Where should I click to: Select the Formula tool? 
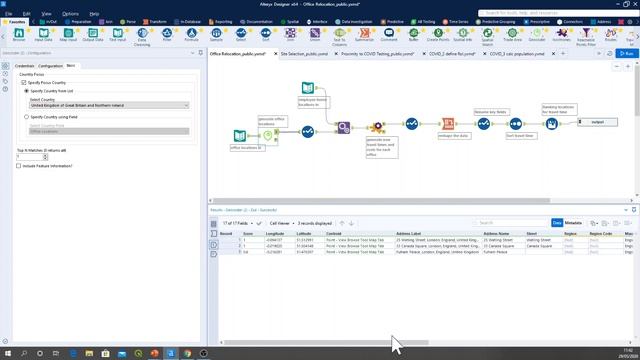pyautogui.click(x=191, y=34)
